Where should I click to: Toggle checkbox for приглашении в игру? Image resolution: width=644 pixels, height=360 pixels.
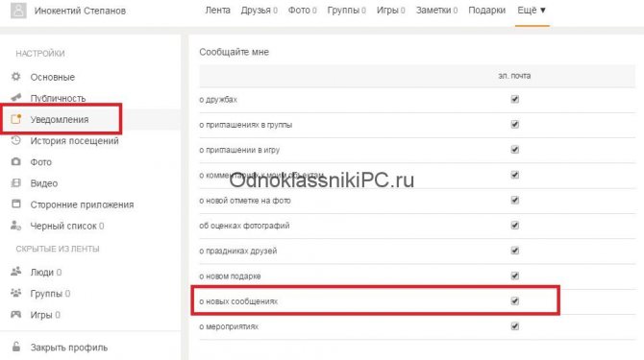514,150
